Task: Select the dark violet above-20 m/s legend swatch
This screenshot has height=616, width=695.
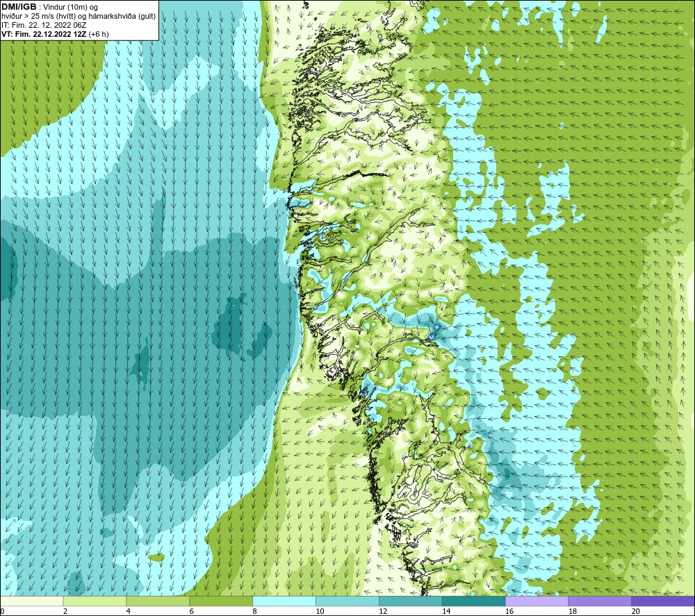Action: tap(663, 601)
